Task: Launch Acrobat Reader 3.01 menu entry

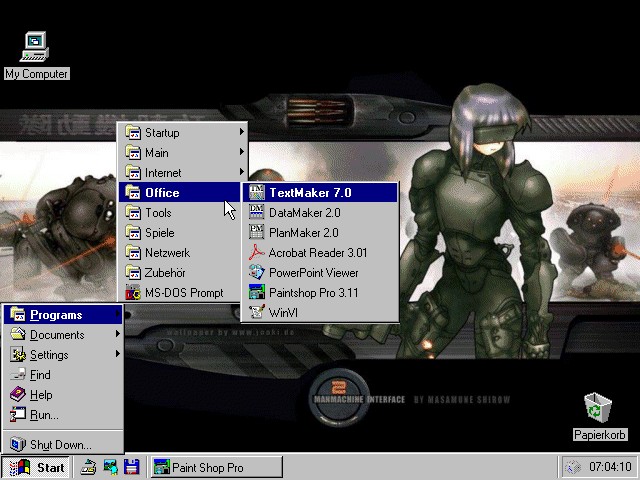Action: [x=320, y=252]
